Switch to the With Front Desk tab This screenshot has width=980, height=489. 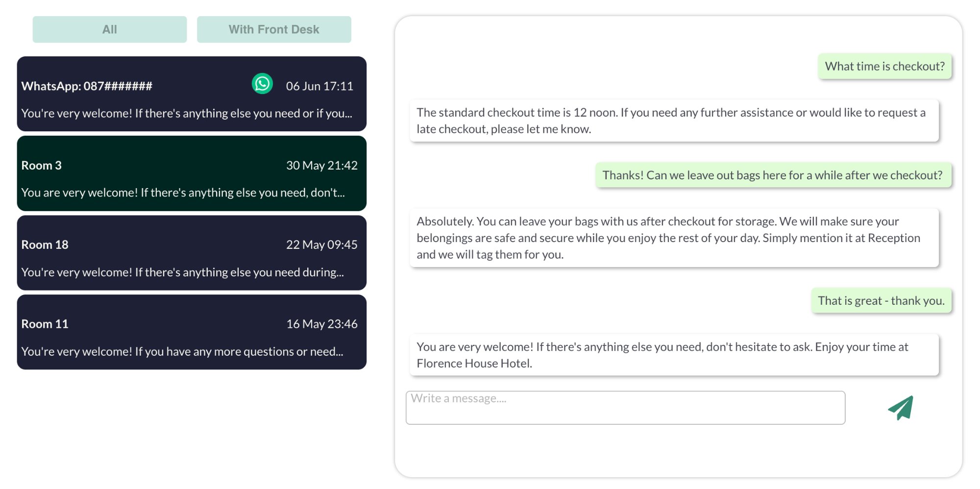pos(274,29)
